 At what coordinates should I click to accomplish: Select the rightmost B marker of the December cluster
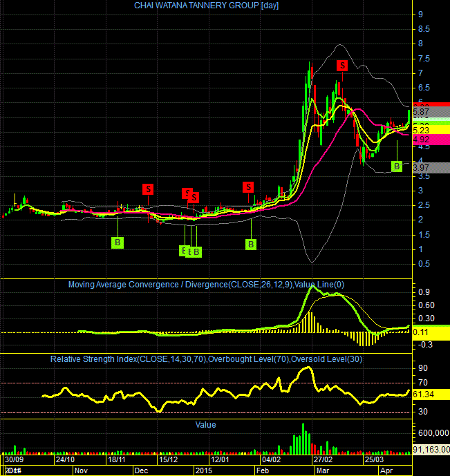click(x=196, y=252)
